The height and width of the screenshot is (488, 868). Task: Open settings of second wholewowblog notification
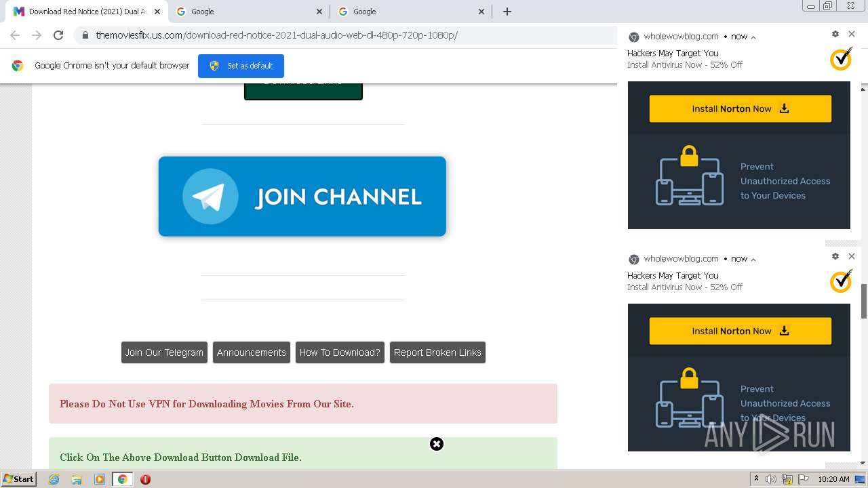[835, 256]
